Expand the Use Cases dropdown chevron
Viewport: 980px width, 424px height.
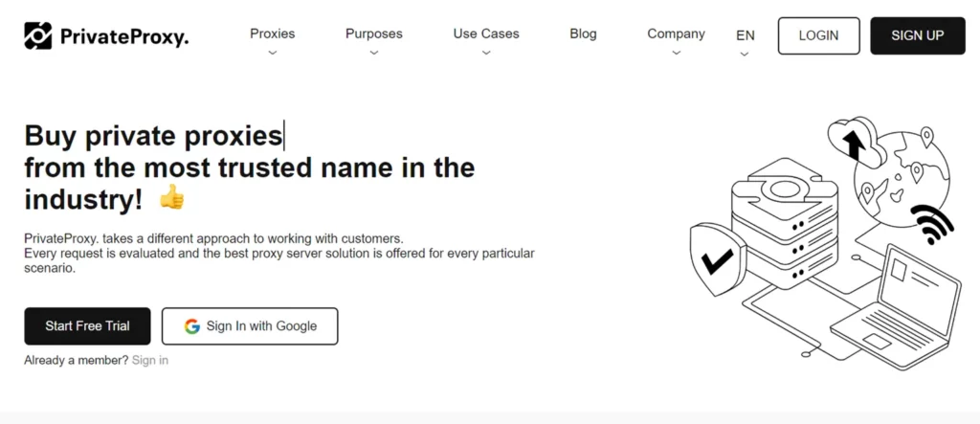486,54
